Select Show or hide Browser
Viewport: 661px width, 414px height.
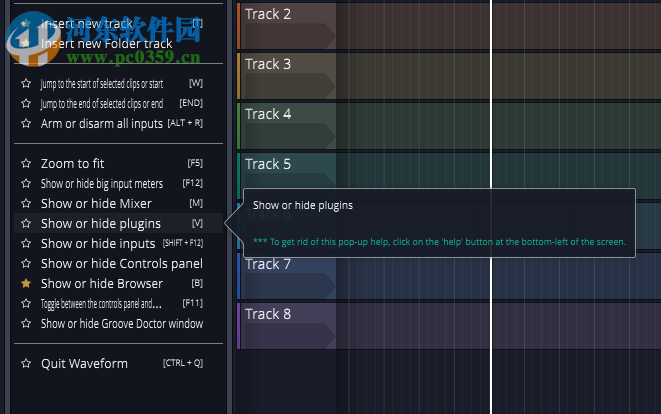tap(118, 284)
